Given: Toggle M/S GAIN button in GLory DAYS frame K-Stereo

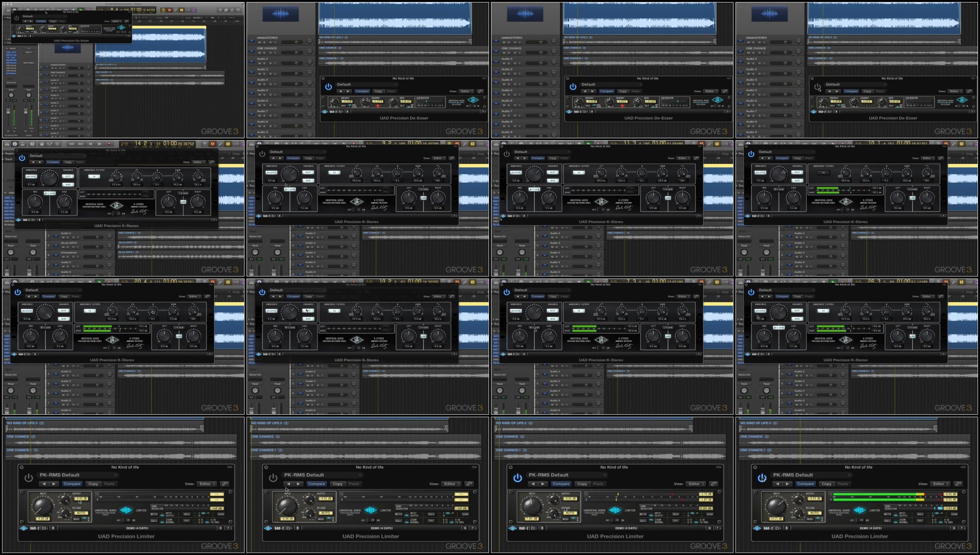Looking at the screenshot, I should pyautogui.click(x=49, y=193).
